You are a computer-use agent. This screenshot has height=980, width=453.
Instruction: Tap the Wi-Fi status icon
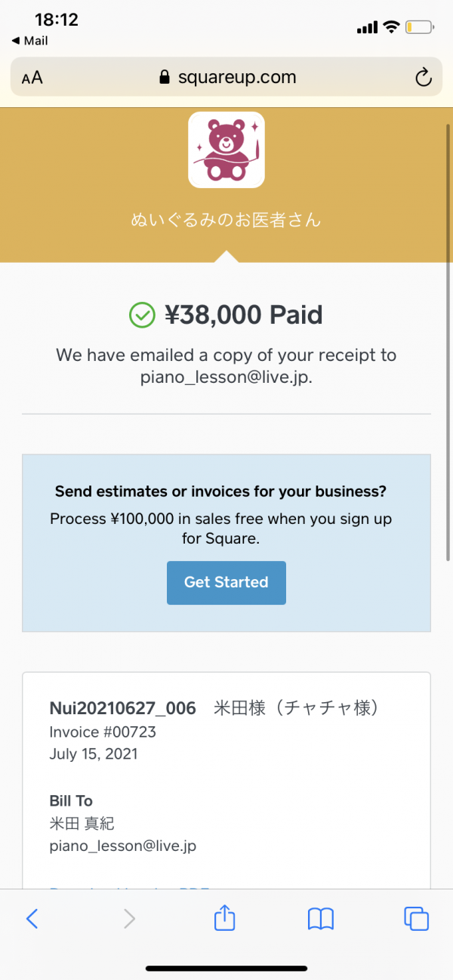391,27
